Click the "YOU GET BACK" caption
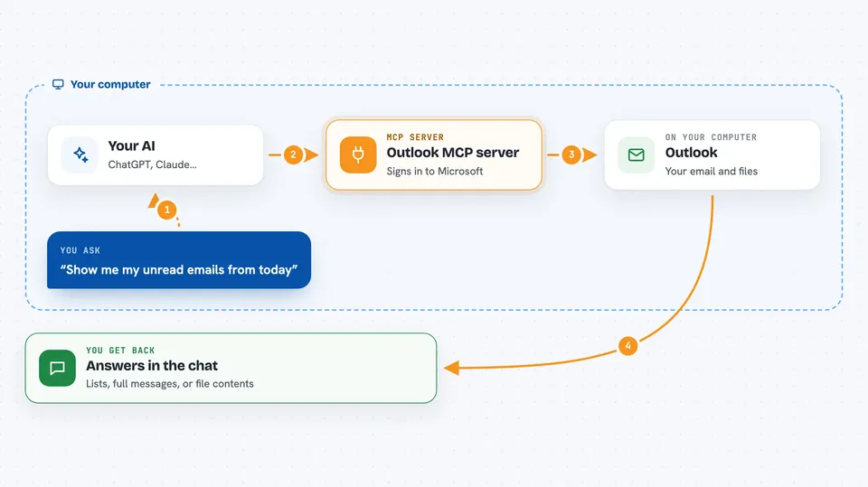 click(x=120, y=351)
